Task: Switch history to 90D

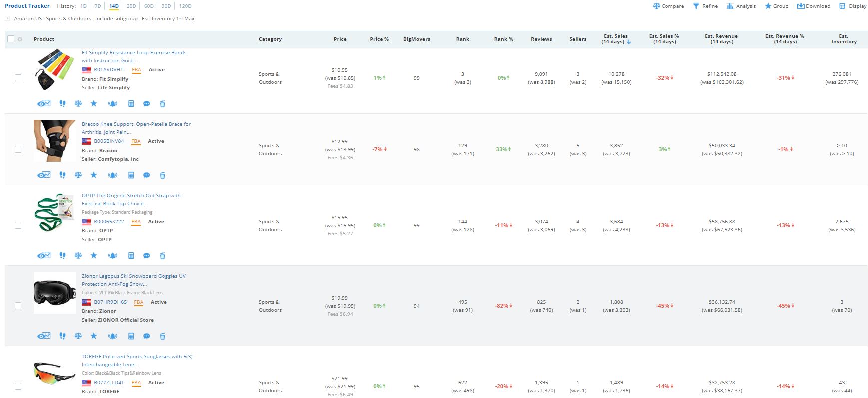Action: tap(166, 6)
